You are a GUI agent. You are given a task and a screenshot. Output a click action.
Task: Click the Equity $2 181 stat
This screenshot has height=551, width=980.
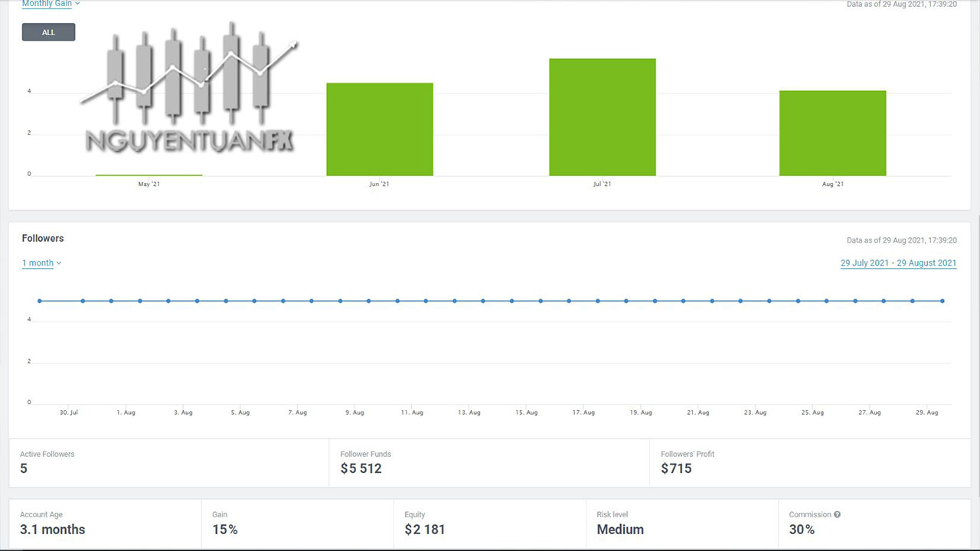point(424,530)
